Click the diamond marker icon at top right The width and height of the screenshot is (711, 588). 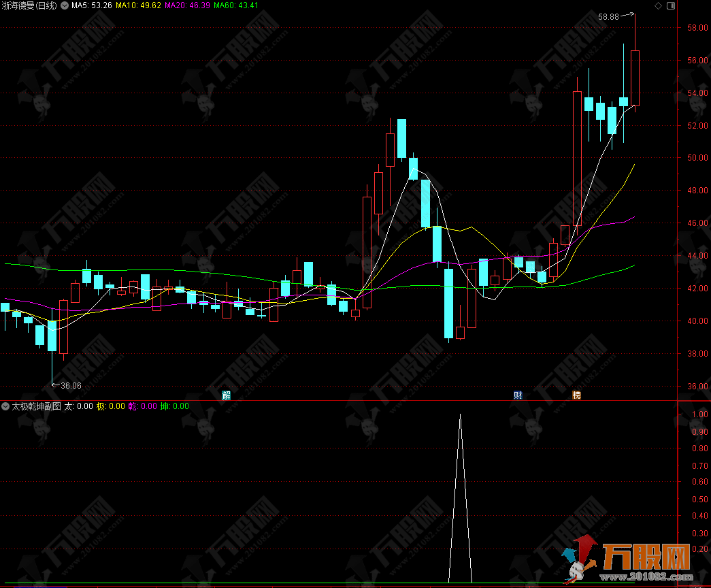tap(658, 5)
